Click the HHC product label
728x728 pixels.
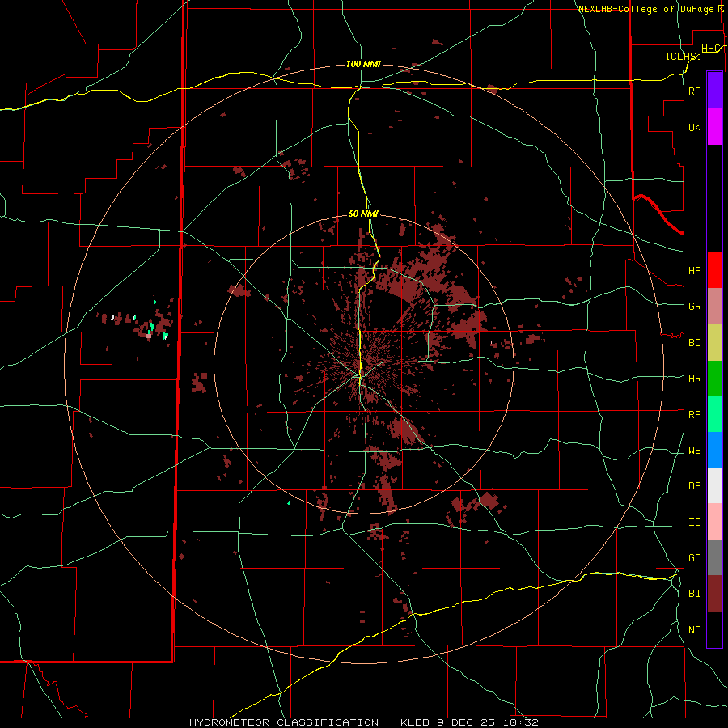click(x=710, y=49)
